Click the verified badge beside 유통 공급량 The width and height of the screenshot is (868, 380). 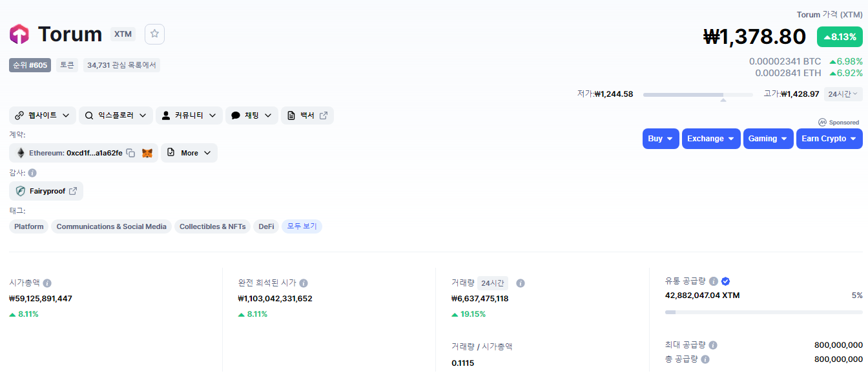click(x=725, y=281)
